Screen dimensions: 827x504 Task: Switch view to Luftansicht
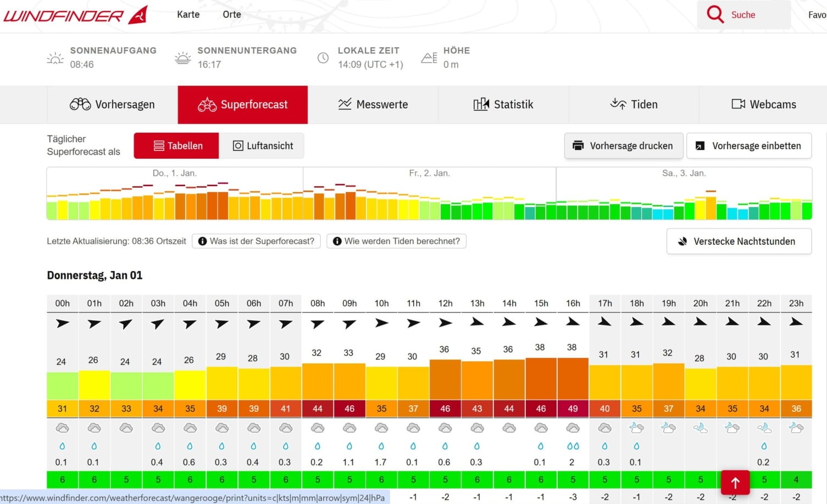pos(262,146)
